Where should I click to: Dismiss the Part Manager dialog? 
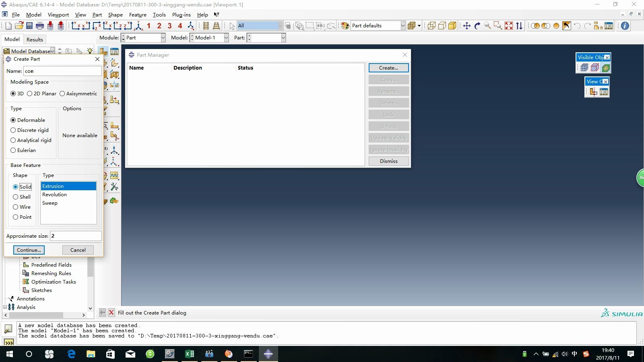point(388,161)
